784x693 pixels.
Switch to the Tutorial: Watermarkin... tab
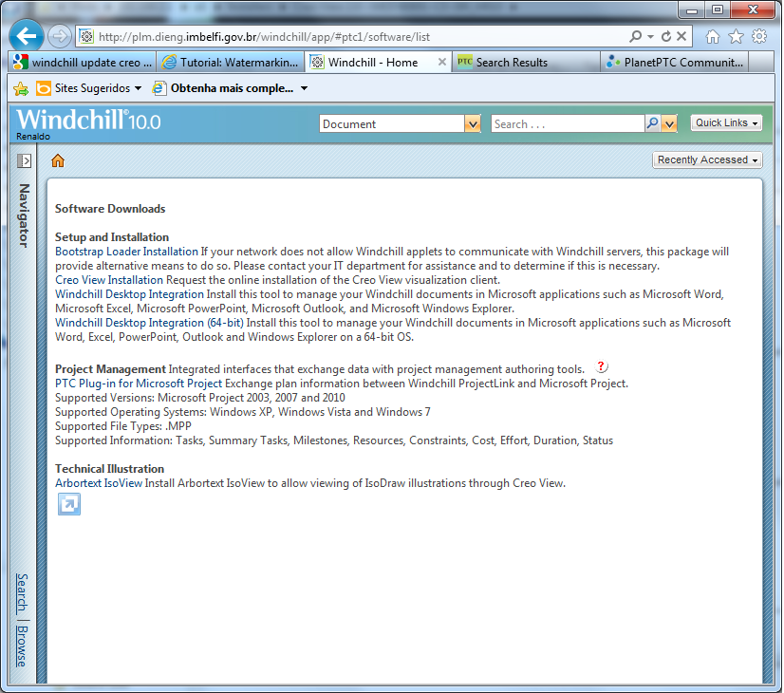coord(230,62)
